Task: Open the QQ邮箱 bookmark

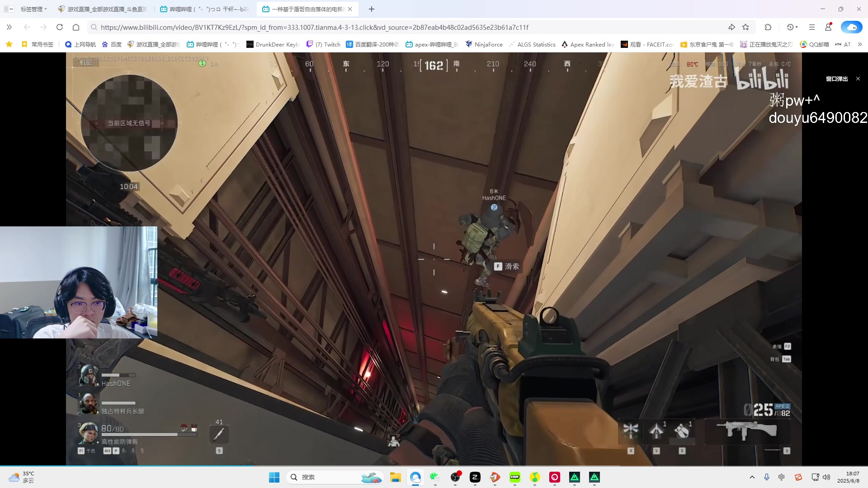Action: (815, 44)
